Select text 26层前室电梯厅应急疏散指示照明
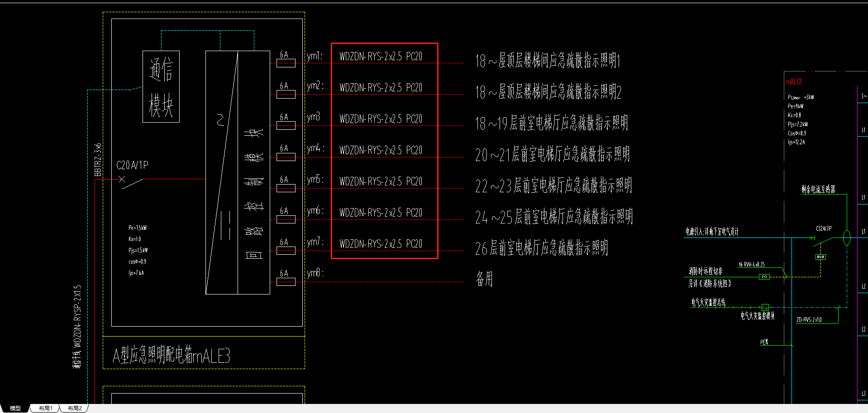868x413 pixels. point(542,248)
